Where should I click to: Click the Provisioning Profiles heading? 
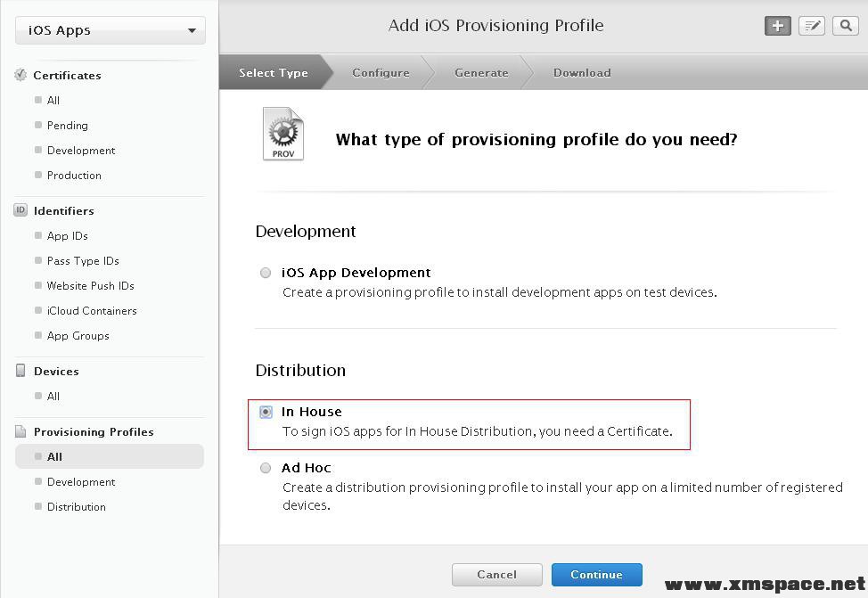click(x=94, y=432)
